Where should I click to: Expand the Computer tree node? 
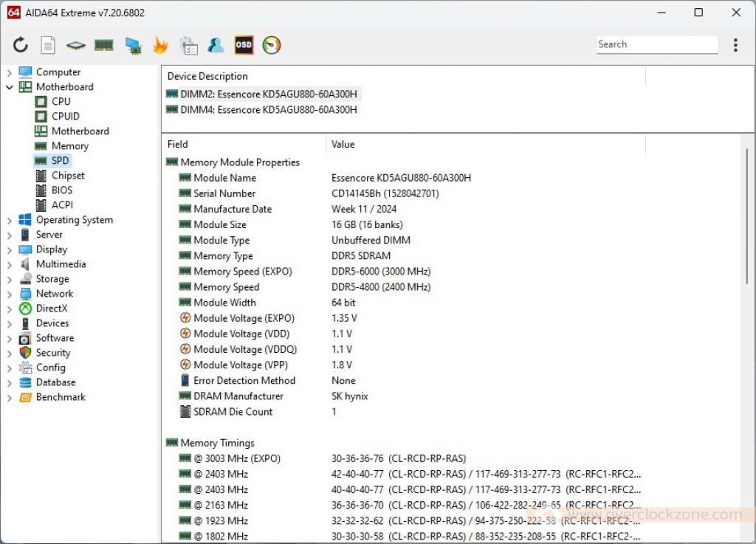[10, 72]
